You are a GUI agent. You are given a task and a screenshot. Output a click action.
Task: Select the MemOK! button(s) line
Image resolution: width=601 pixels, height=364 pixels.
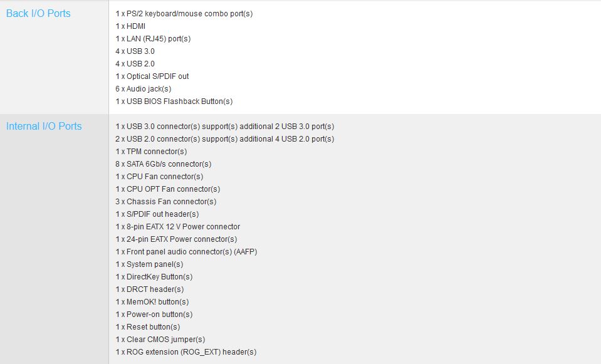[x=152, y=301]
